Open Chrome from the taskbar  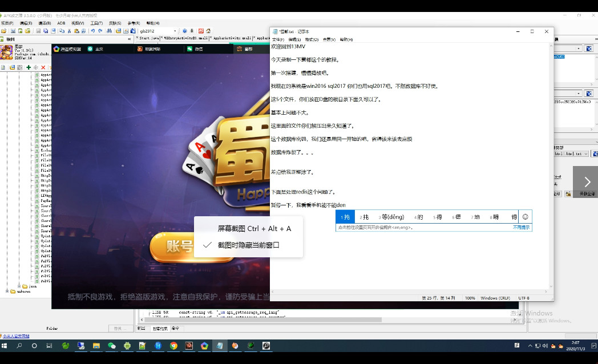point(173,346)
